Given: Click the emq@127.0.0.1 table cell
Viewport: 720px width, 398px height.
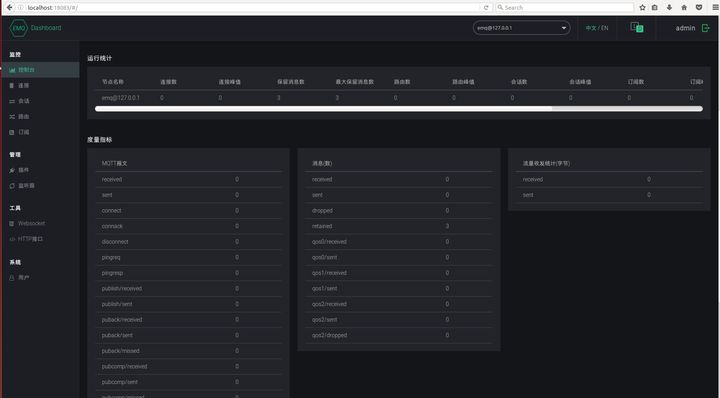Looking at the screenshot, I should pos(120,98).
